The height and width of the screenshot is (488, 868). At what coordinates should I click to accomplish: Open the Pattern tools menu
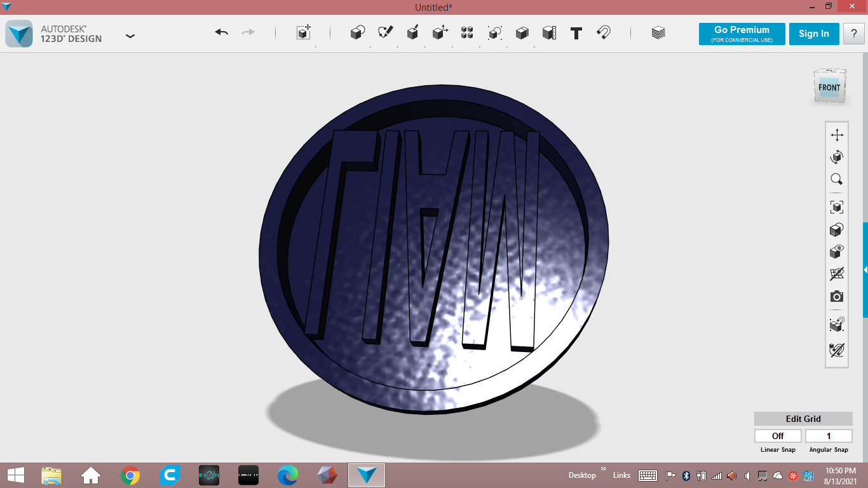coord(468,32)
